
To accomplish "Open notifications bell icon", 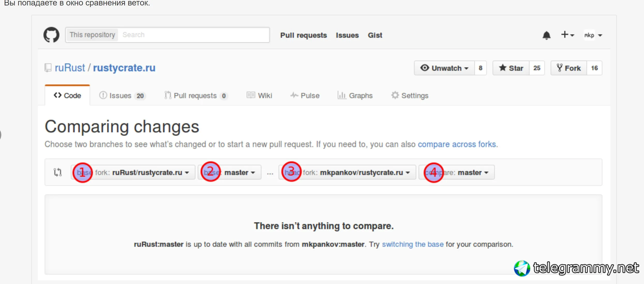I will 546,35.
